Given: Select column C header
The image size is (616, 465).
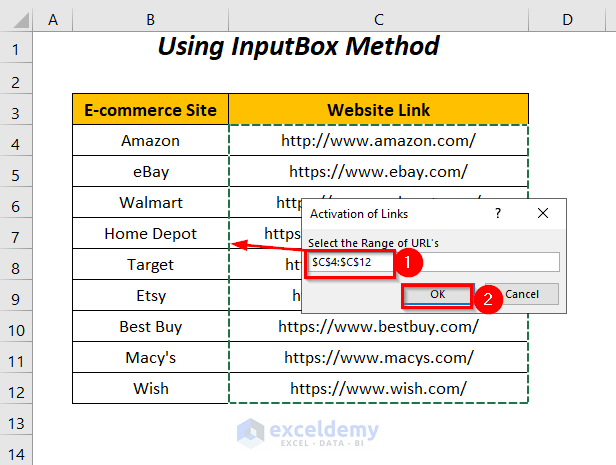Looking at the screenshot, I should pyautogui.click(x=378, y=19).
